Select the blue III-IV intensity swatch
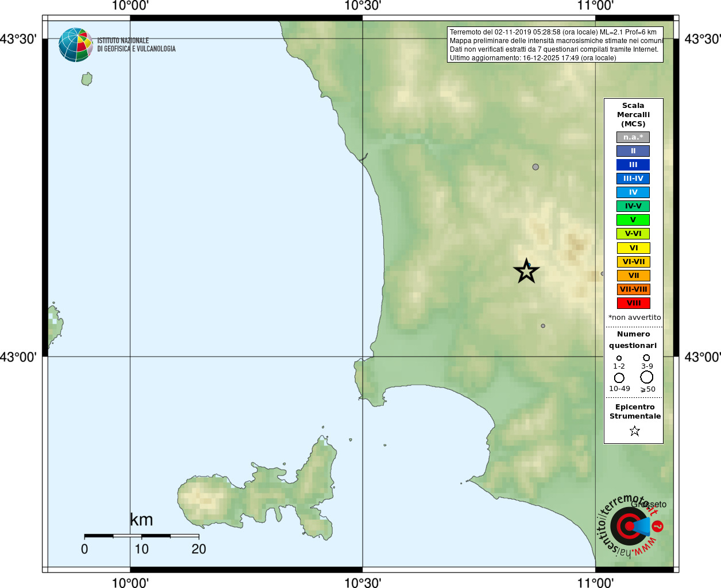The image size is (721, 588). (633, 179)
